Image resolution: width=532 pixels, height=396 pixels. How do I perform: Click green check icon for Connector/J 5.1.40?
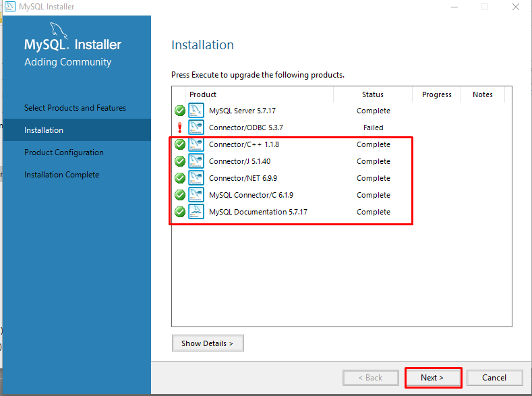pos(180,161)
